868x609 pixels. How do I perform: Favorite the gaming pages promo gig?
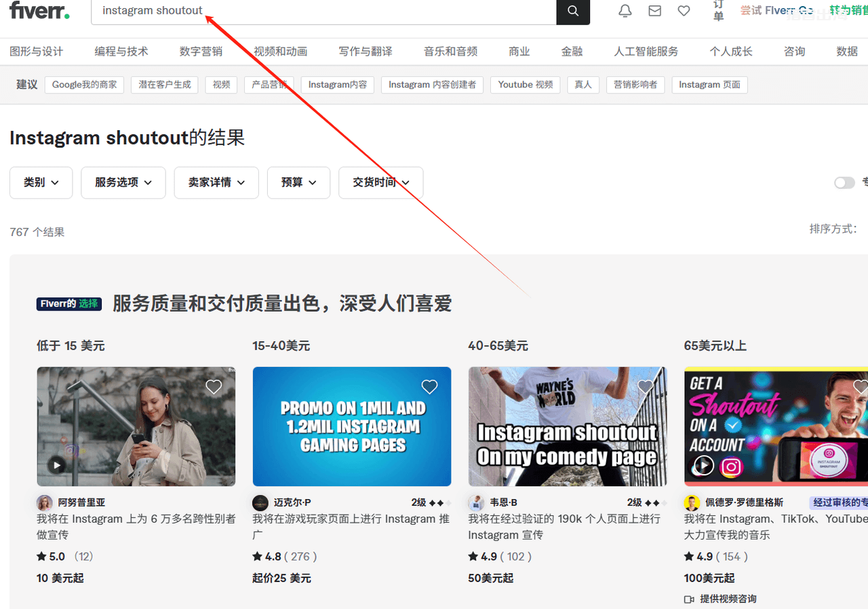click(429, 387)
